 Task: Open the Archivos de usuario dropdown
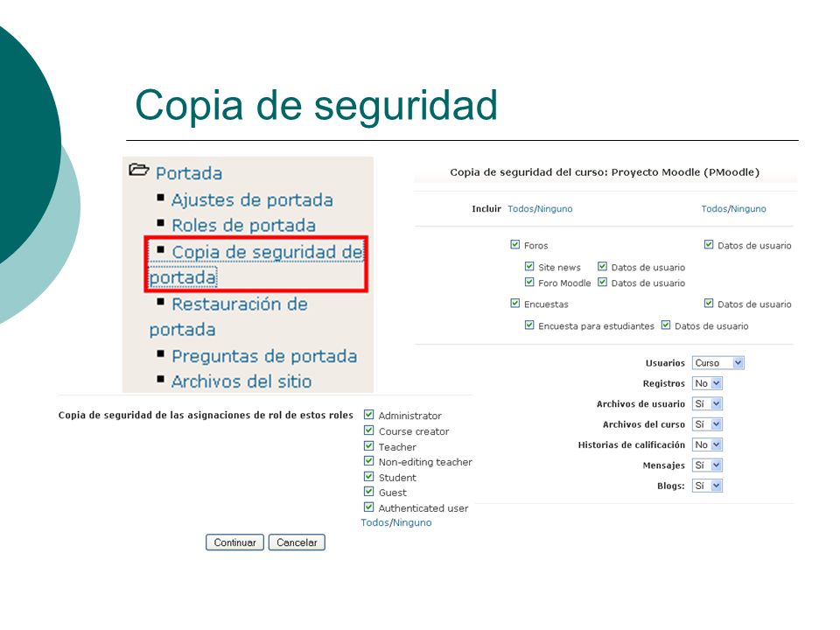coord(707,404)
